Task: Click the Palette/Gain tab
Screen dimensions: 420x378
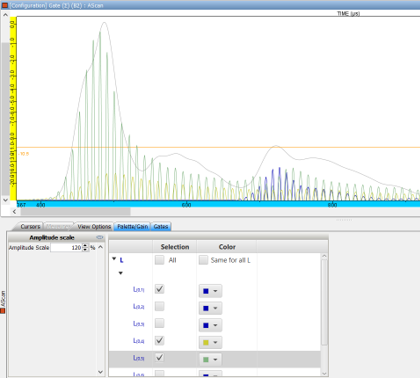Action: (132, 227)
